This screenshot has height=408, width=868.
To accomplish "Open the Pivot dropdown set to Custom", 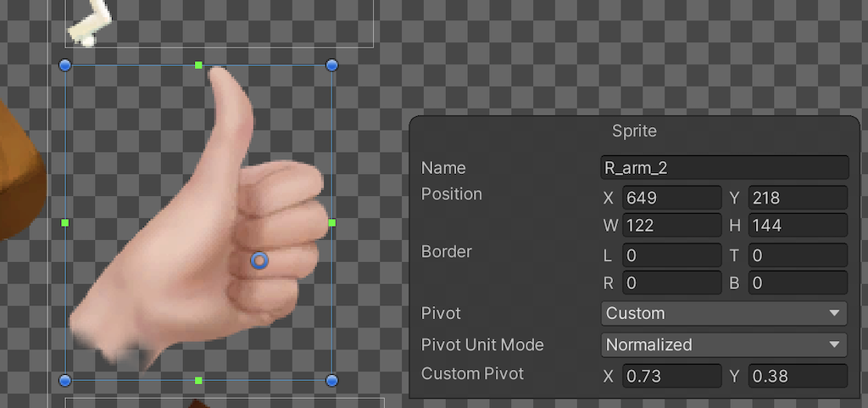I will click(x=724, y=313).
